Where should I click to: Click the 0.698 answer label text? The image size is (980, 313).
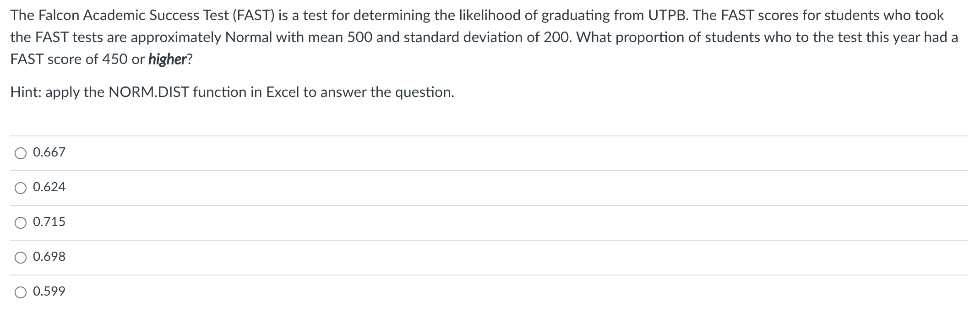(x=49, y=257)
